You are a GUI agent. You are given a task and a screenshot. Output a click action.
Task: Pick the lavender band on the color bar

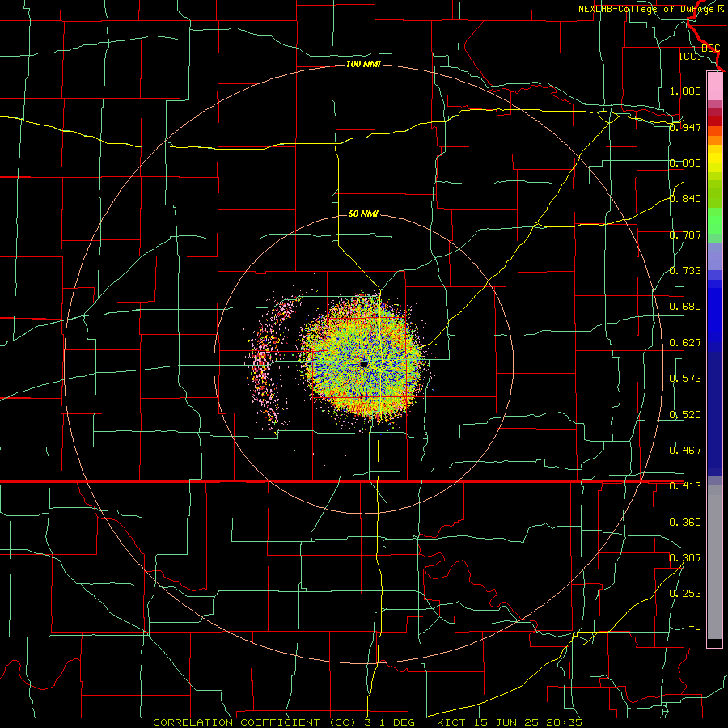[x=714, y=256]
